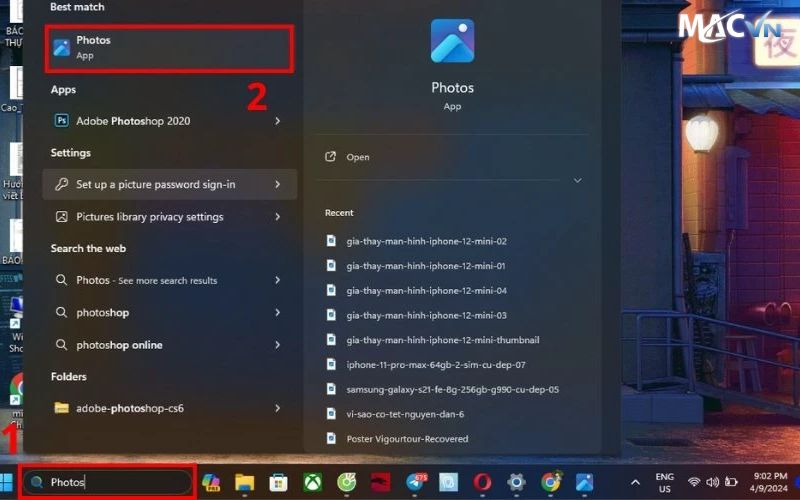Select the photoshop web search suggestion
The width and height of the screenshot is (800, 500).
169,312
